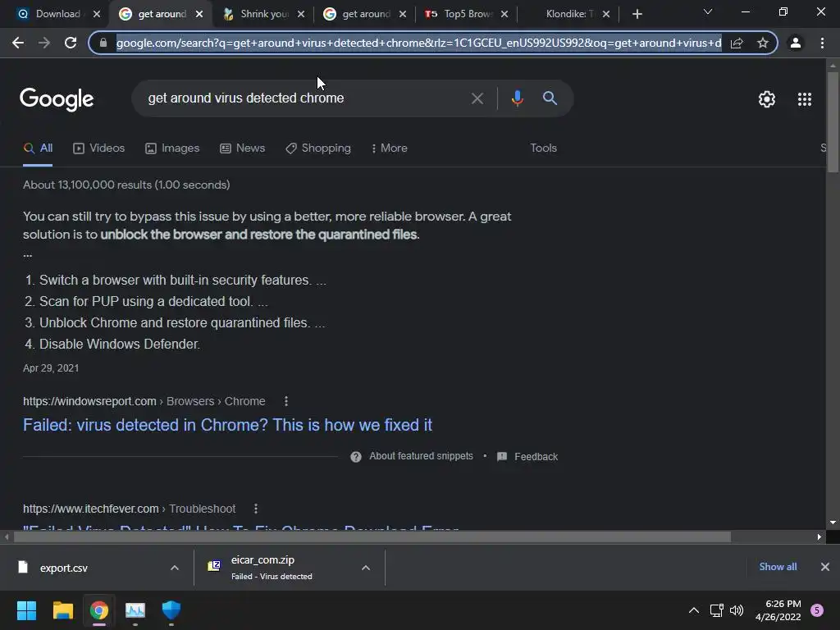Click "About 13,100,000 results" text
This screenshot has height=630, width=840.
87,185
